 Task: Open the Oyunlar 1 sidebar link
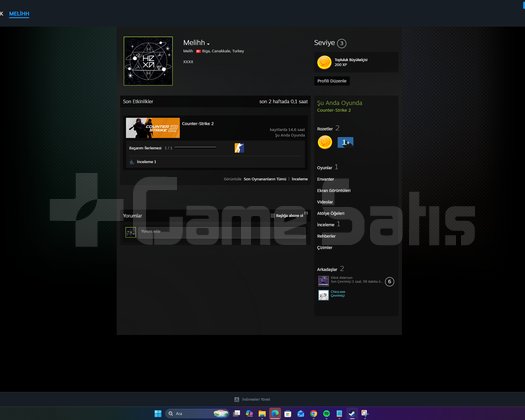click(x=327, y=167)
